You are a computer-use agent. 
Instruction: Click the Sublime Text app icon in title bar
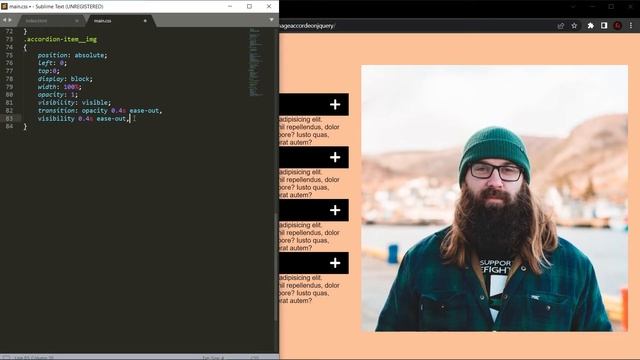coord(4,7)
